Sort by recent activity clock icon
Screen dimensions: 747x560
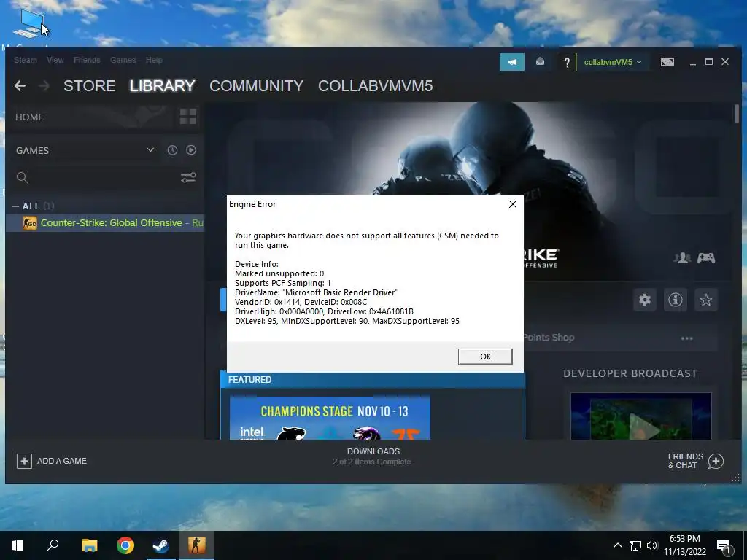point(172,150)
